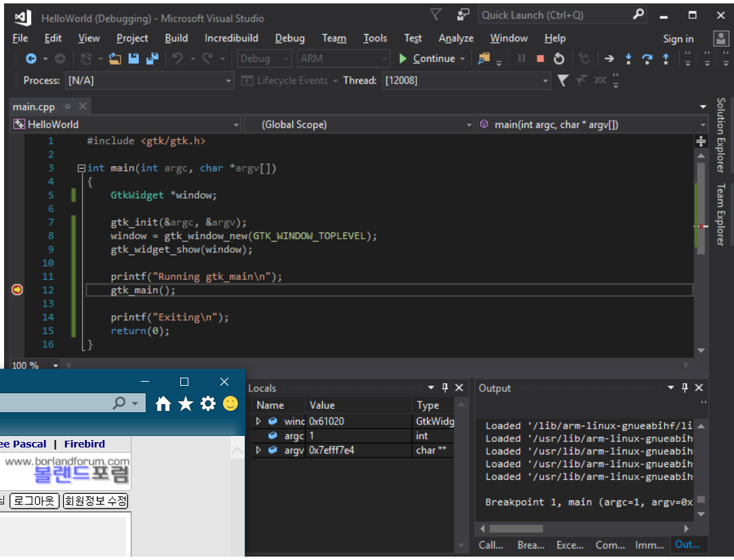Toggle auto-hide pin on Output panel
The image size is (734, 560).
[685, 388]
